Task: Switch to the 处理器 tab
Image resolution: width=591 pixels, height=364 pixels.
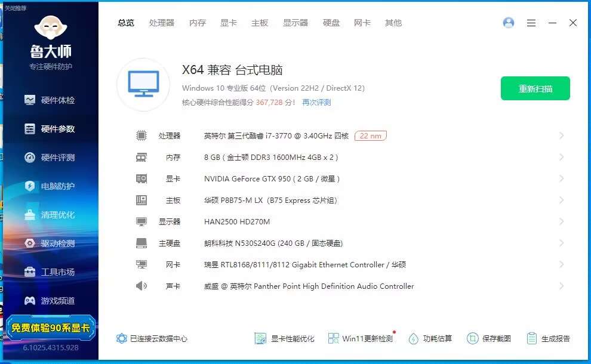Action: [x=162, y=23]
